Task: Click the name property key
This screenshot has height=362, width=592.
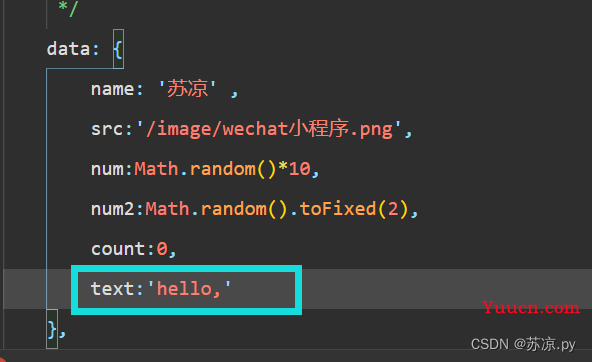Action: [113, 89]
